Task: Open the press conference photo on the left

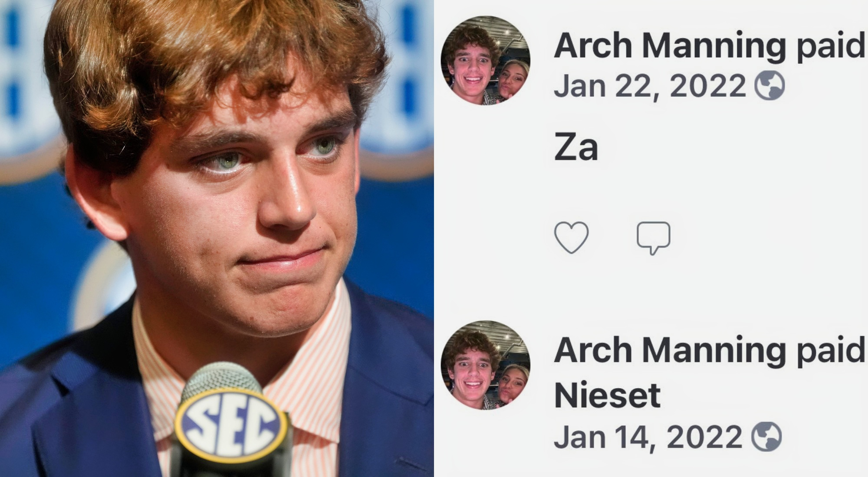Action: (217, 173)
